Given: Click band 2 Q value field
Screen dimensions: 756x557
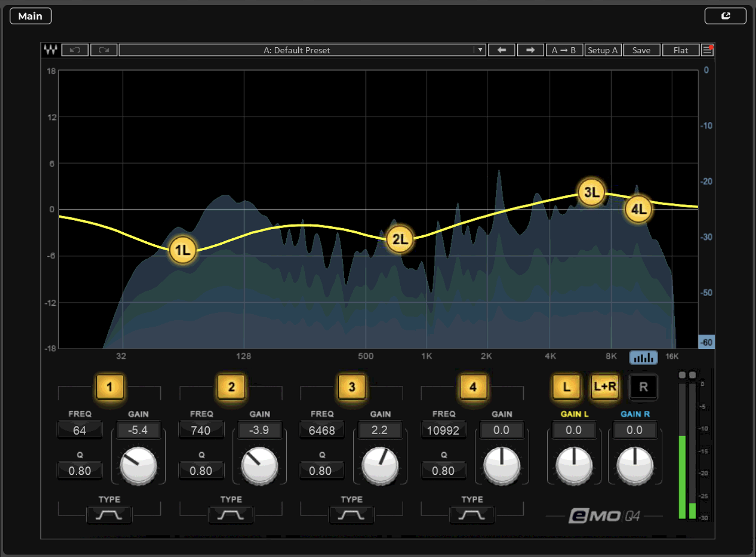Looking at the screenshot, I should tap(201, 471).
